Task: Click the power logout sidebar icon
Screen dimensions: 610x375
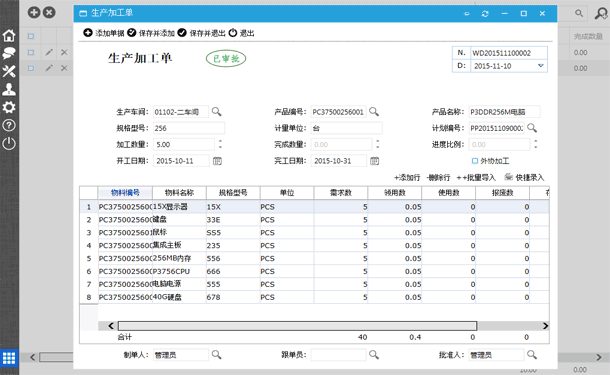Action: [9, 144]
